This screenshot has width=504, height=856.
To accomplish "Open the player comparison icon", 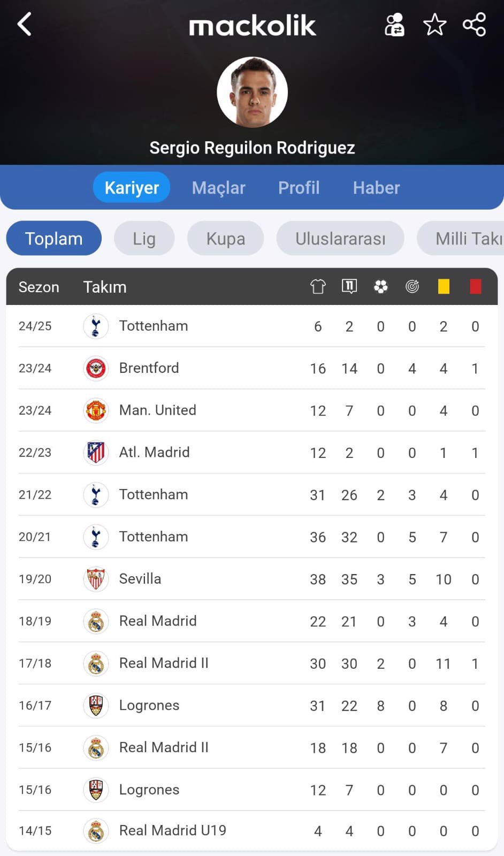I will [x=394, y=25].
